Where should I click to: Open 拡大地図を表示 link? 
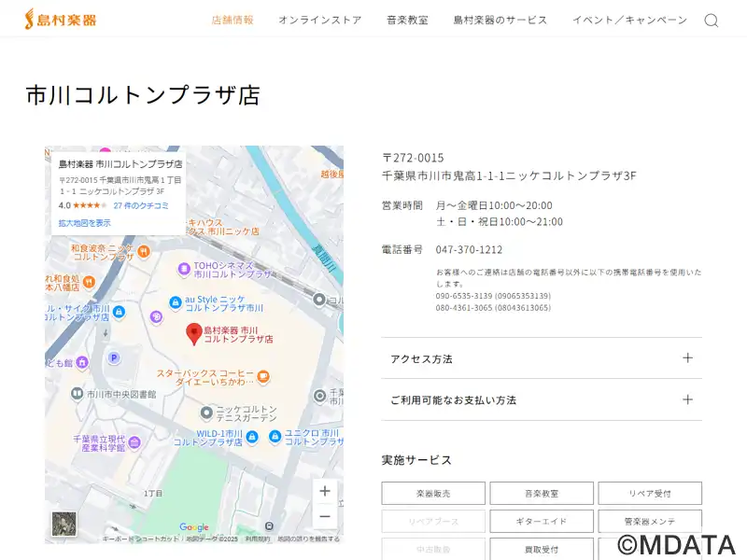[84, 223]
